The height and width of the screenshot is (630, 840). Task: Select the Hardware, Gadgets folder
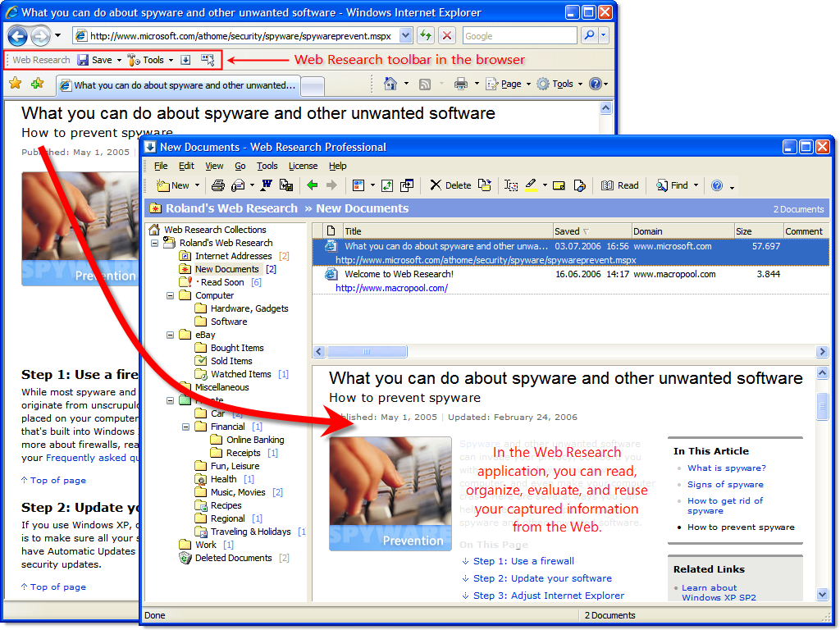[249, 308]
